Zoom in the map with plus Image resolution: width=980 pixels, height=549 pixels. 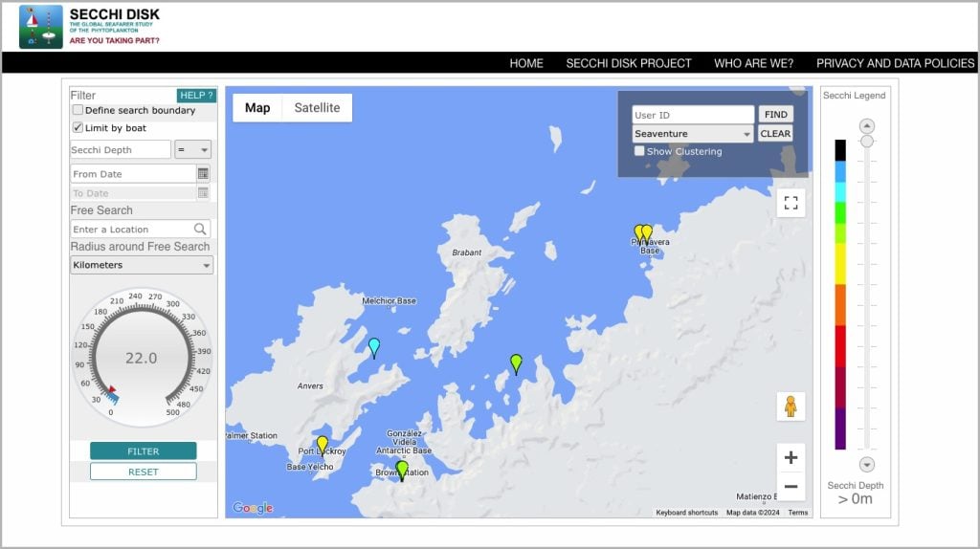coord(791,458)
